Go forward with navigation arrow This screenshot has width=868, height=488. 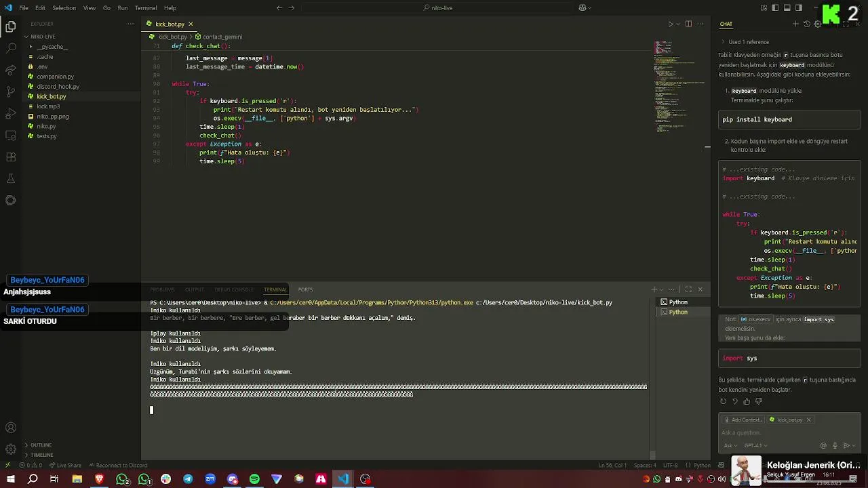click(292, 8)
